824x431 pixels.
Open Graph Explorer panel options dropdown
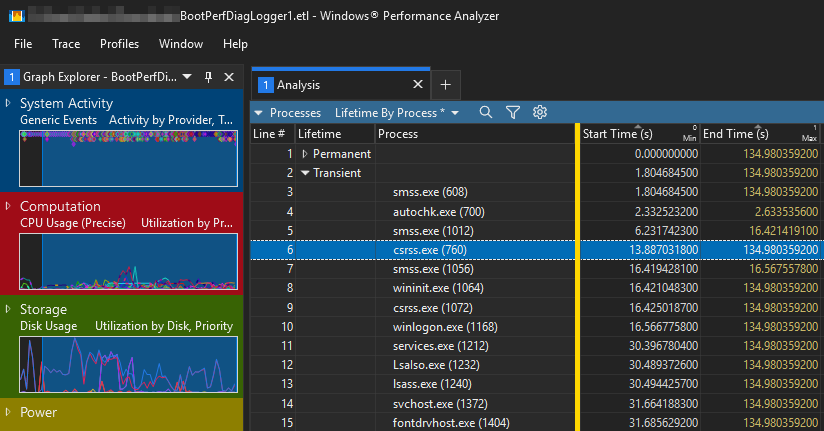[190, 77]
